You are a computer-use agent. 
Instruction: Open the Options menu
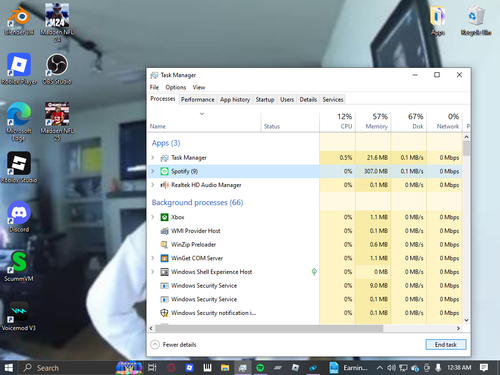pyautogui.click(x=176, y=87)
